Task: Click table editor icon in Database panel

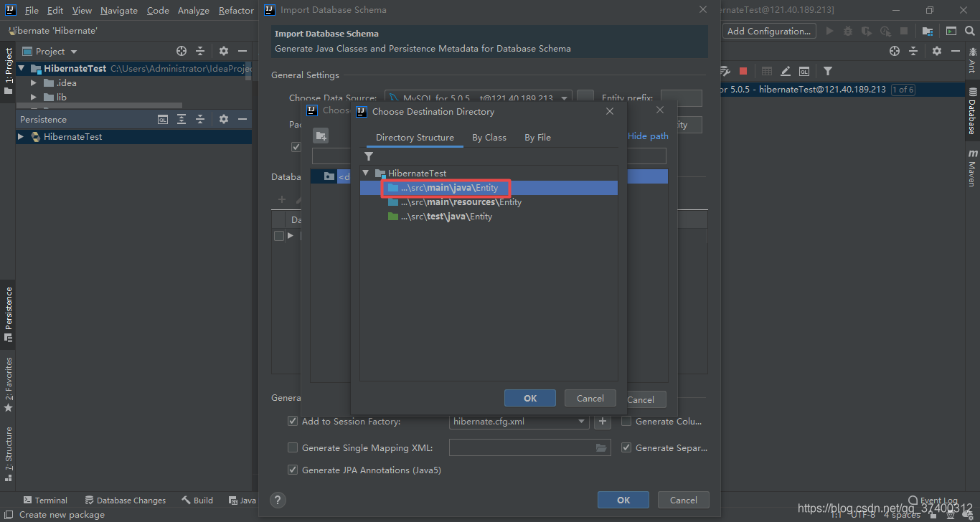Action: point(767,71)
